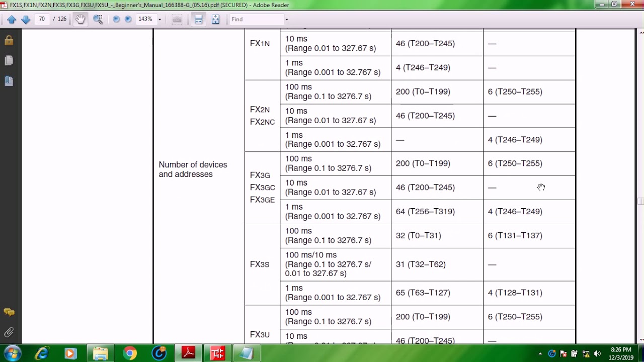Click scrollbar up arrow
The image size is (644, 362).
pyautogui.click(x=640, y=32)
